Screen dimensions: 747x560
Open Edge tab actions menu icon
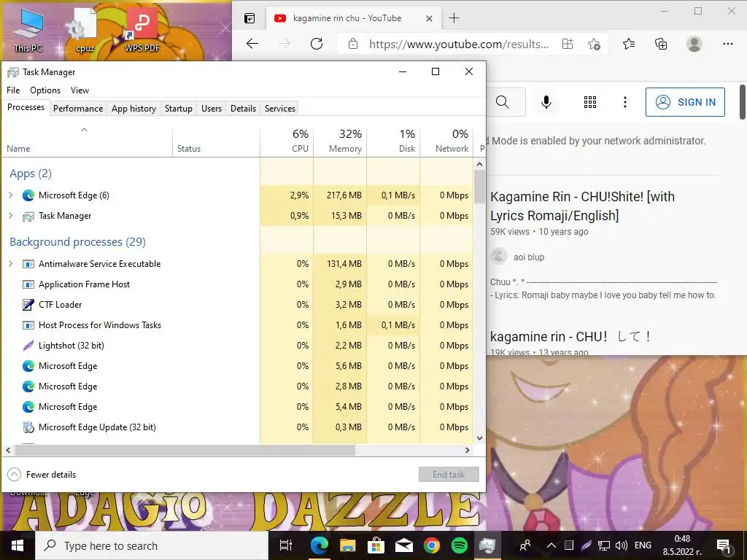click(249, 18)
